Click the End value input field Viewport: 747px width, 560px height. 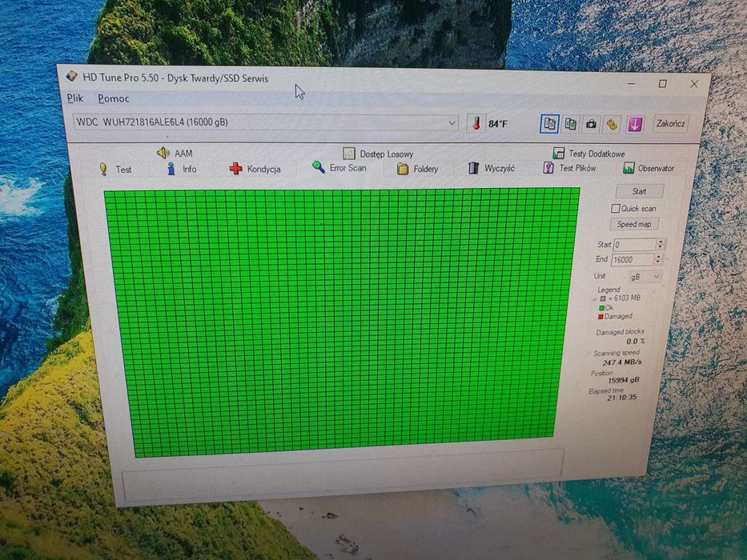click(x=633, y=259)
